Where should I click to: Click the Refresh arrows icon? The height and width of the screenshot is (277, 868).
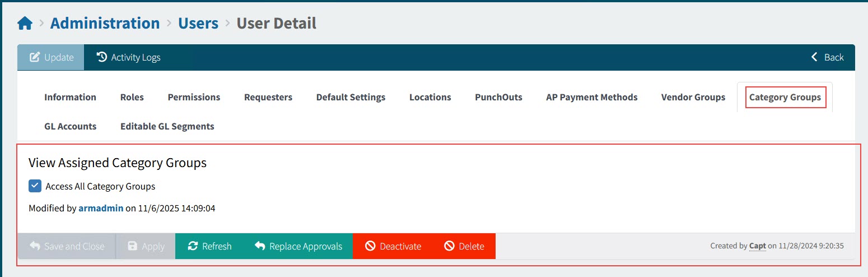click(x=193, y=246)
